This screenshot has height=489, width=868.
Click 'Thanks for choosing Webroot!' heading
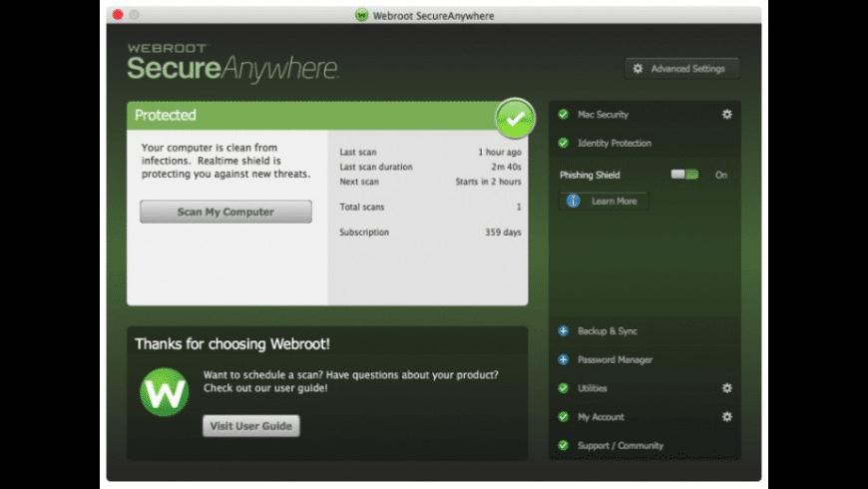coord(232,344)
